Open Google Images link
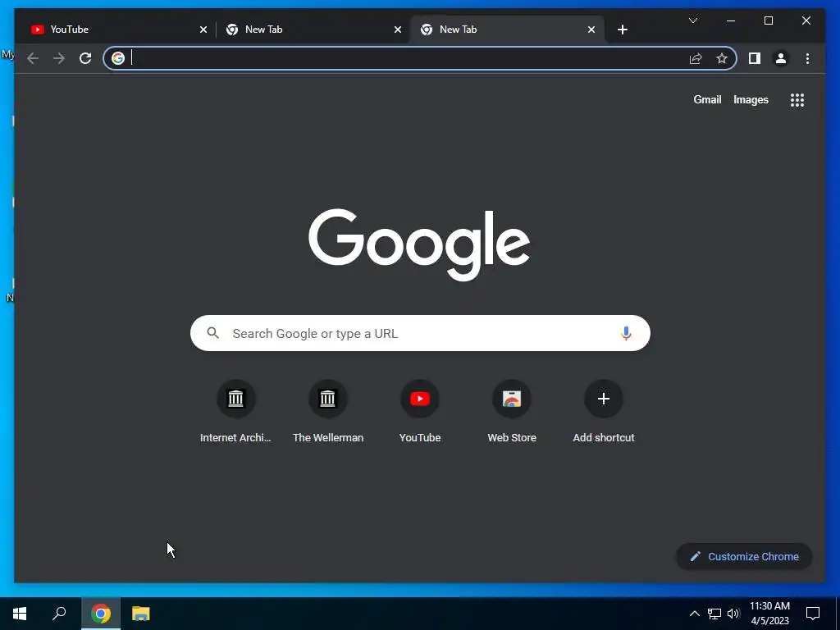840x630 pixels. [x=751, y=99]
